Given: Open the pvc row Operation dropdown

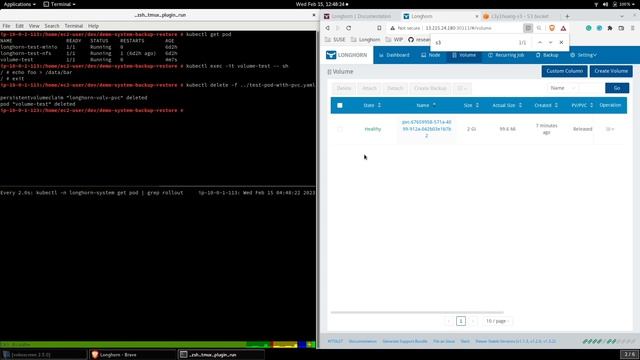Looking at the screenshot, I should click(x=610, y=129).
